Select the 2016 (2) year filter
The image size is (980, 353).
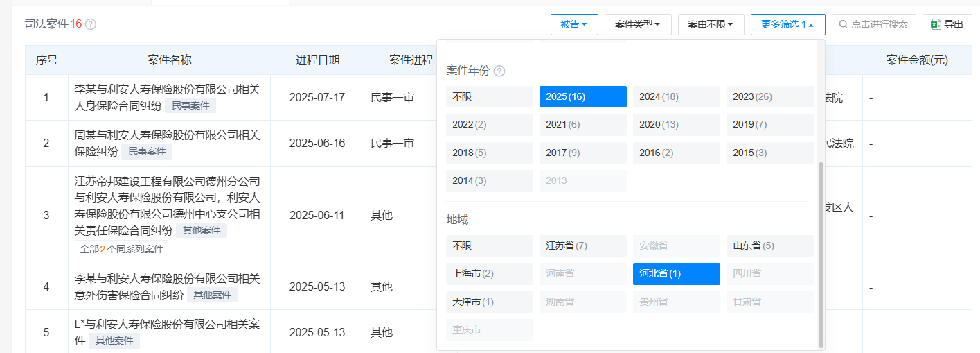[677, 153]
